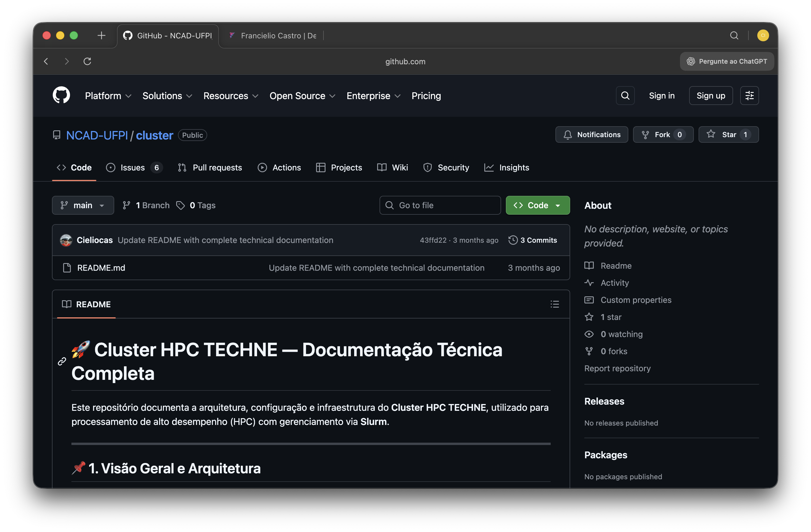Open commit history via the clock icon
Screen dimensions: 811x532
(513, 240)
